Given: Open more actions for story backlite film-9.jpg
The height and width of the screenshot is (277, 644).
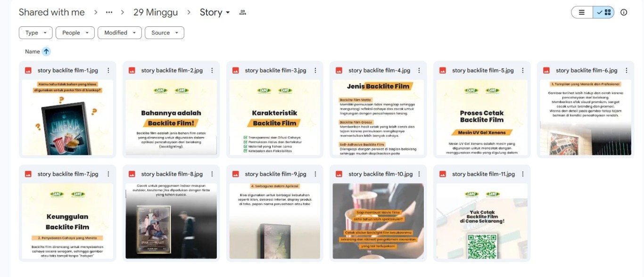Looking at the screenshot, I should coord(316,174).
